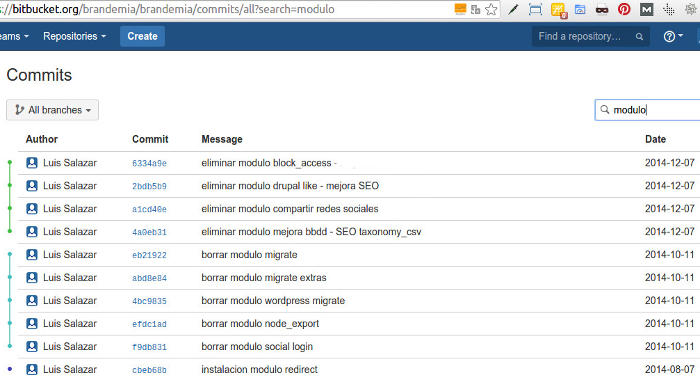700x380 pixels.
Task: Click message 'borrar modulo wordpress migrate'
Action: pyautogui.click(x=273, y=301)
